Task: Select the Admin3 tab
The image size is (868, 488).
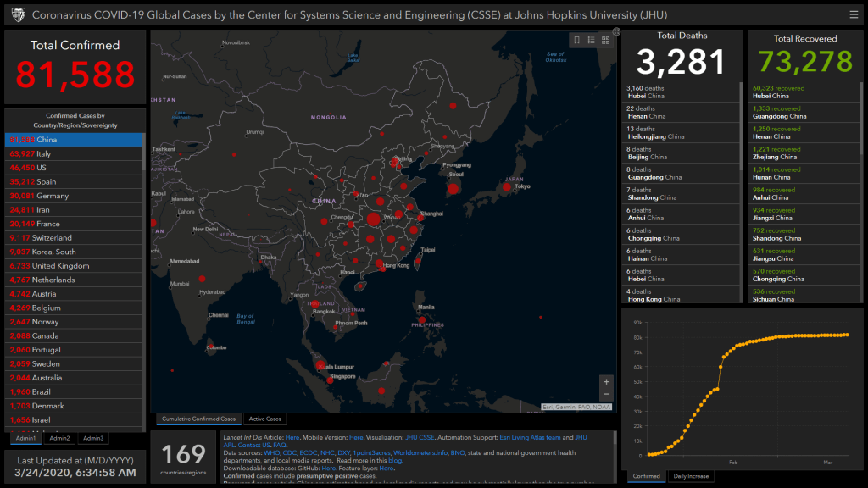Action: 93,438
